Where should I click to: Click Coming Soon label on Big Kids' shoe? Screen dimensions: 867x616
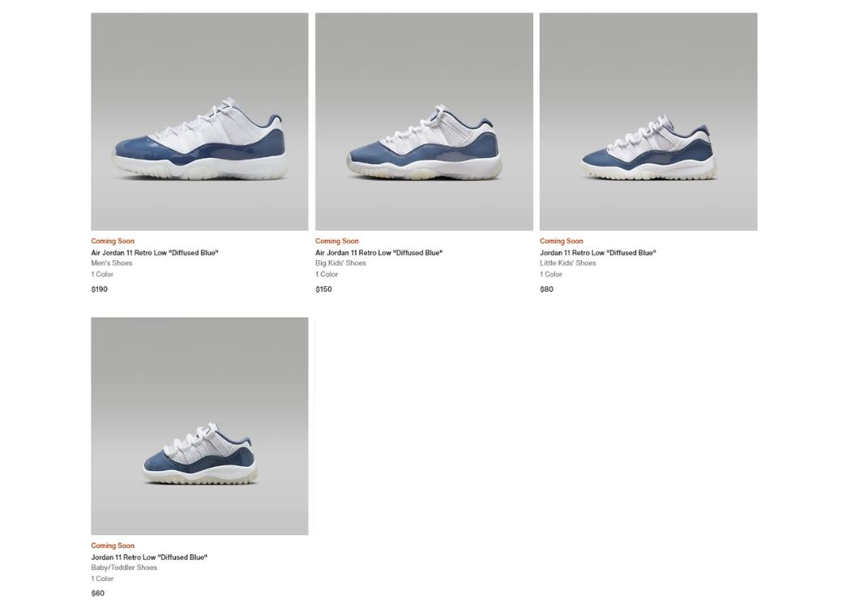(x=337, y=241)
